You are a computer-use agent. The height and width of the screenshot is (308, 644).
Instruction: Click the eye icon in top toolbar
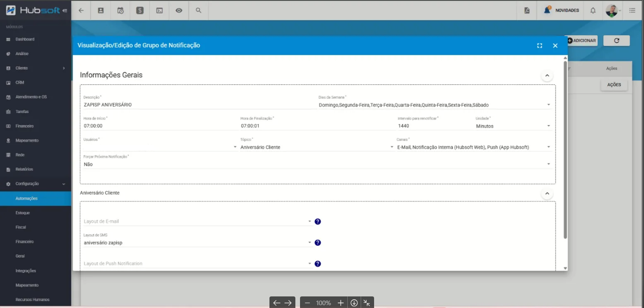(x=179, y=10)
